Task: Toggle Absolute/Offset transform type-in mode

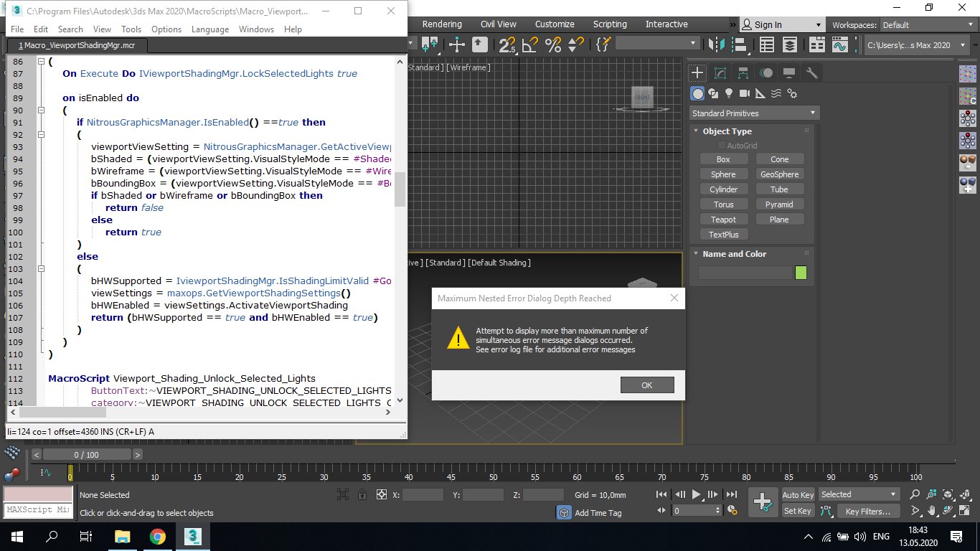Action: coord(382,494)
